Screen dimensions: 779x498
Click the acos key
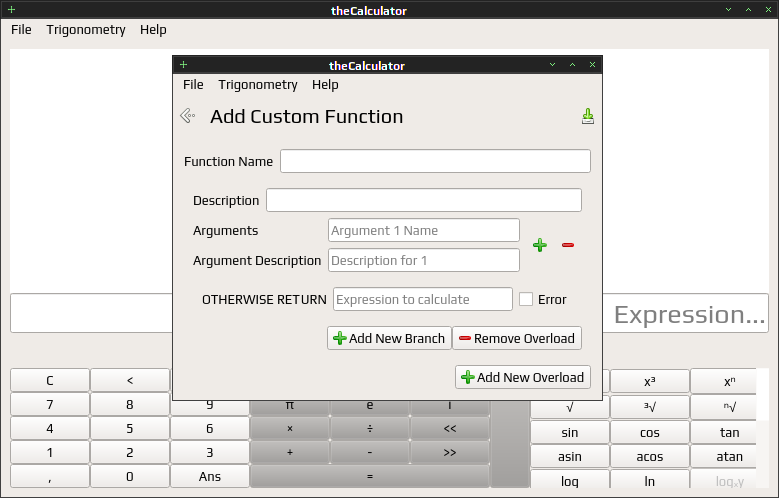pyautogui.click(x=650, y=456)
